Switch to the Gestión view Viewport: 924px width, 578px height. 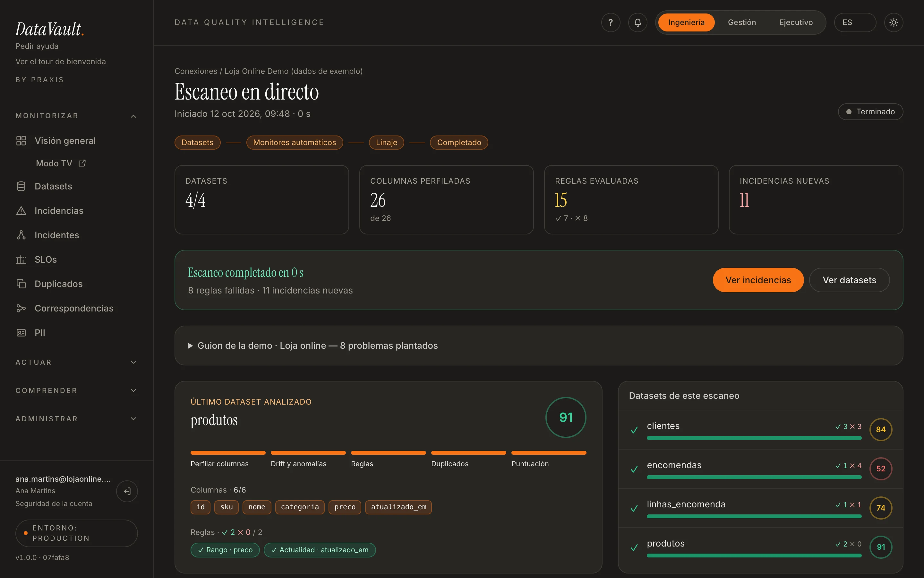[742, 22]
